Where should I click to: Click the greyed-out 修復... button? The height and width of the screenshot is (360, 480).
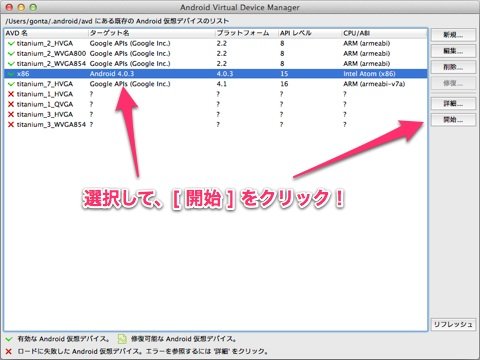453,83
